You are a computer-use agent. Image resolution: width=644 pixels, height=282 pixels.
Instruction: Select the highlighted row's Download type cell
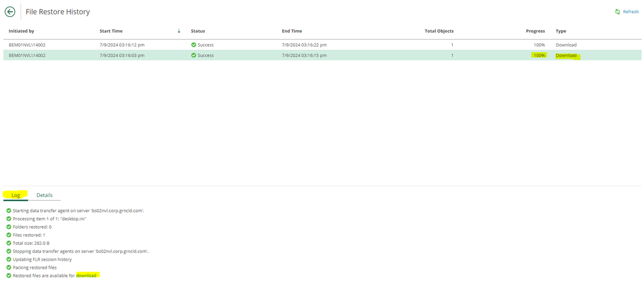coord(566,55)
